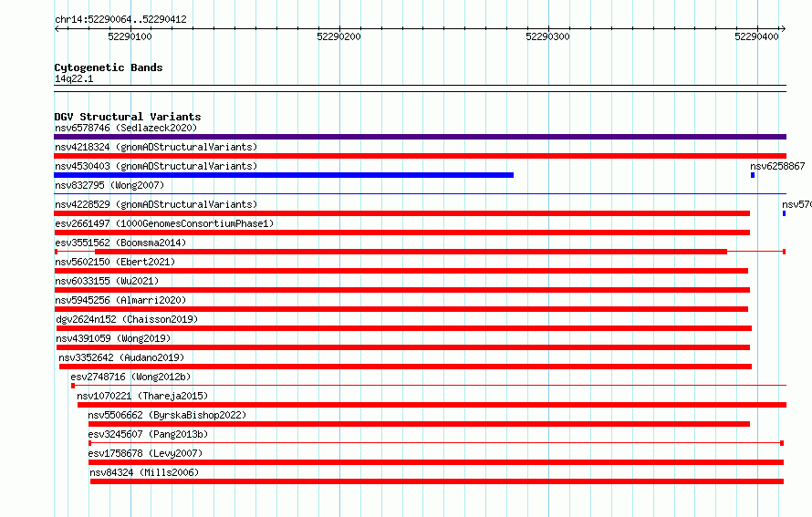Click ruler position 52290300

click(x=548, y=36)
